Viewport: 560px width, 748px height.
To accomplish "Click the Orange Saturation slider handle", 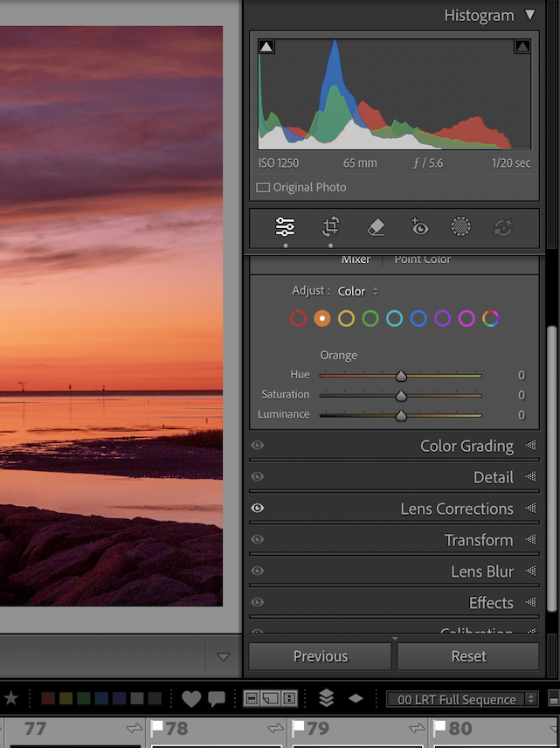I will (x=401, y=396).
